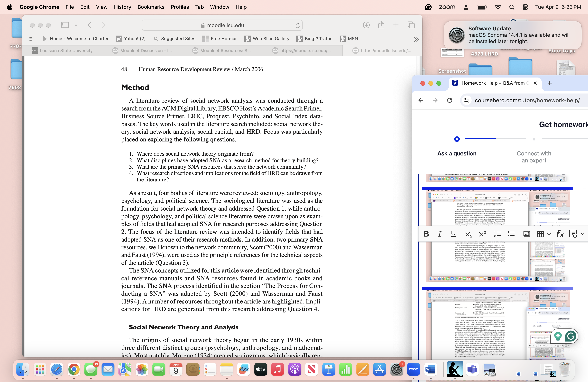Image resolution: width=588 pixels, height=382 pixels.
Task: Expand hidden bookmarks with the chevron
Action: [416, 39]
